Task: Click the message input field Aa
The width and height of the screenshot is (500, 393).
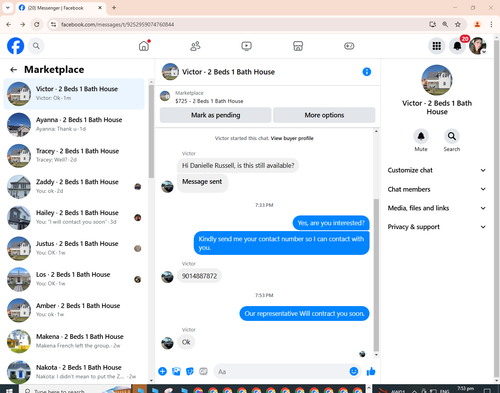Action: point(282,371)
